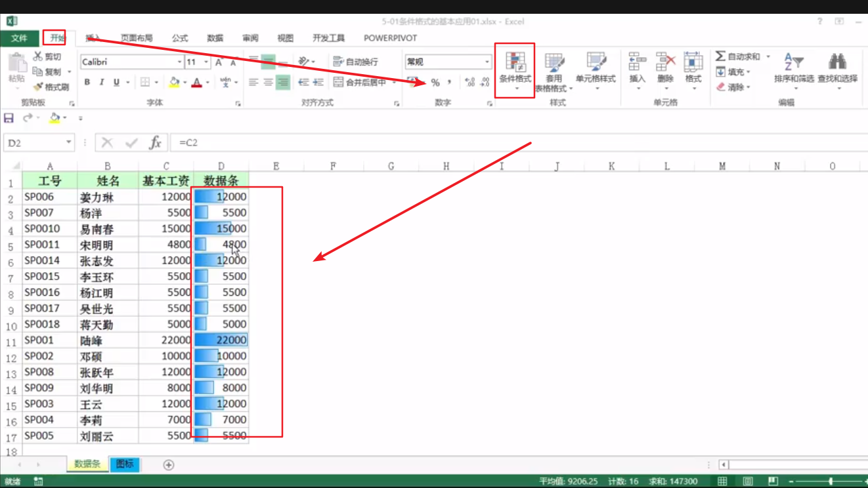868x488 pixels.
Task: Toggle italic formatting I
Action: click(102, 83)
